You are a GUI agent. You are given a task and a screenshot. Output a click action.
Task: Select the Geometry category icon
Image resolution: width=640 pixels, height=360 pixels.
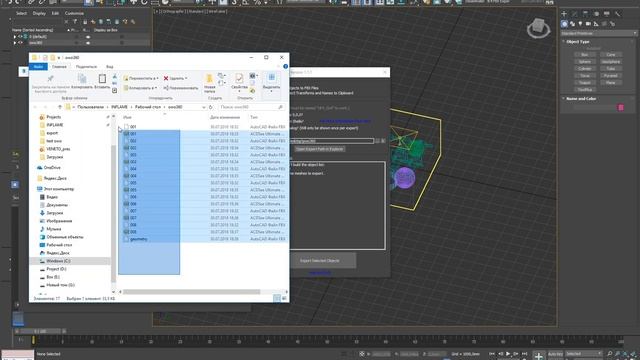(x=564, y=24)
